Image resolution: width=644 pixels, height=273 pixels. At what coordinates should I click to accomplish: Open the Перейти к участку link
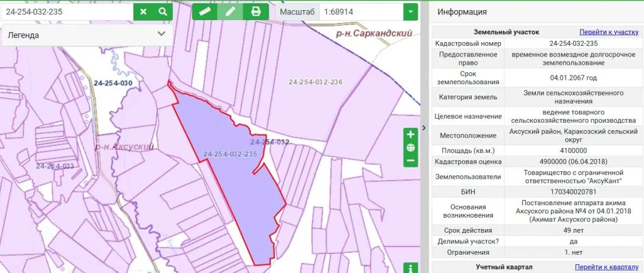point(608,31)
